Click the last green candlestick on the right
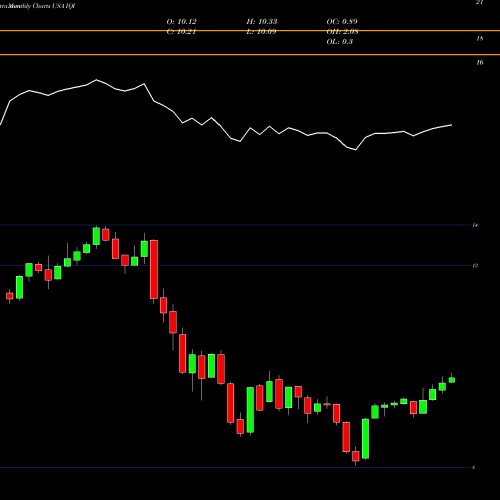 point(452,380)
